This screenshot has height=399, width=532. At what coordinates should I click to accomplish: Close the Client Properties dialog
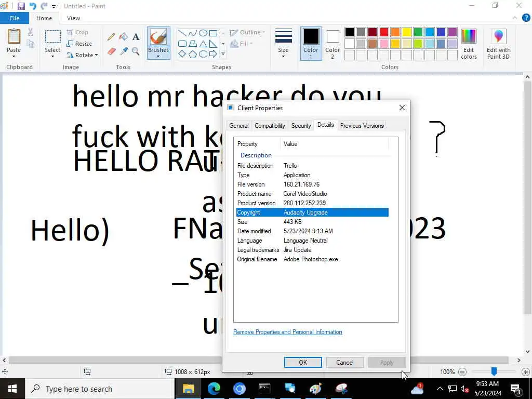click(402, 108)
